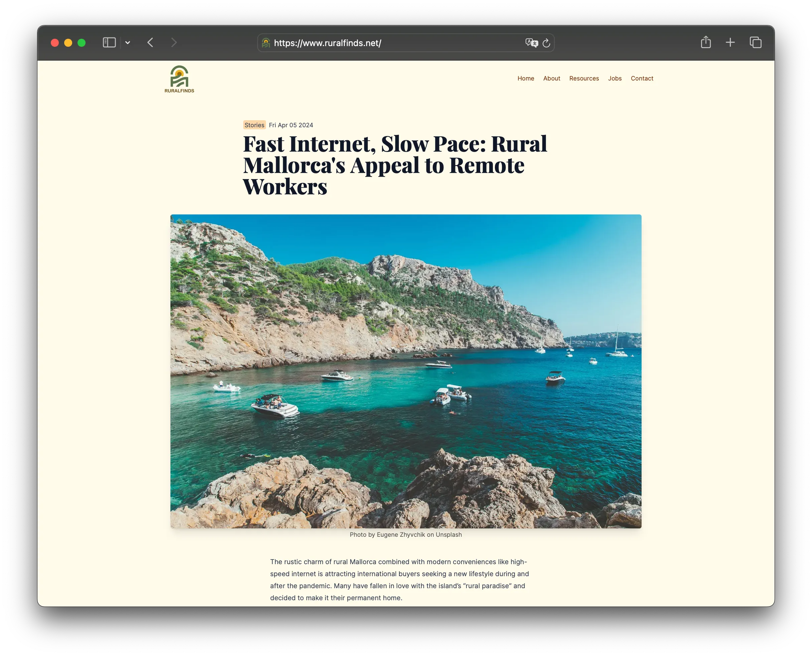Click the green maximize traffic light
Viewport: 812px width, 656px height.
(81, 42)
